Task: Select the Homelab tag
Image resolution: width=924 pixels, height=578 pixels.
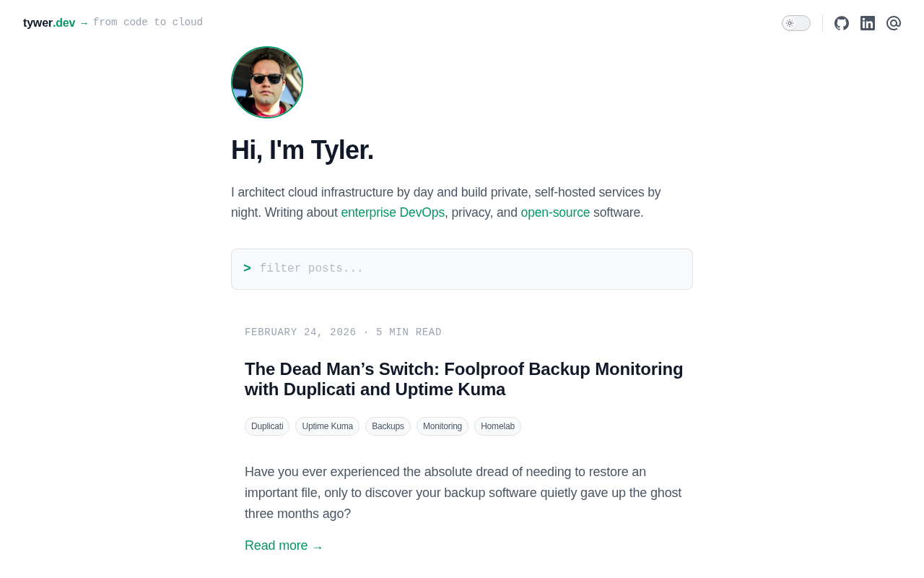Action: (x=497, y=426)
